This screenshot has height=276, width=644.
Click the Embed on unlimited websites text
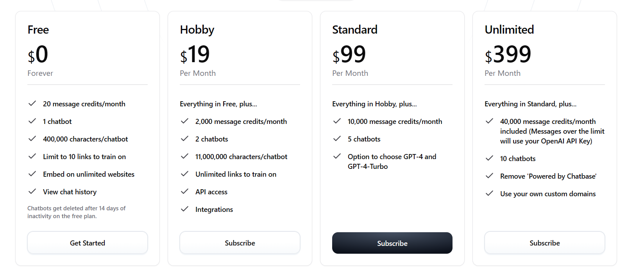pyautogui.click(x=89, y=174)
